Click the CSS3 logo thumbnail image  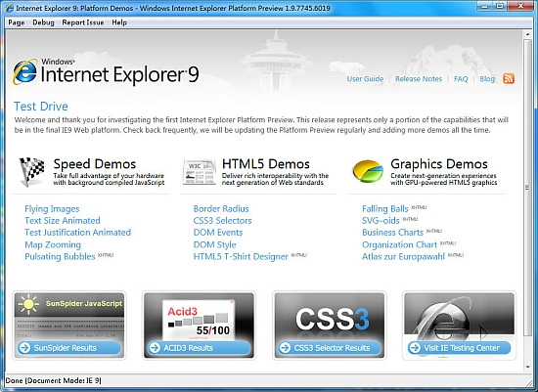pos(330,316)
